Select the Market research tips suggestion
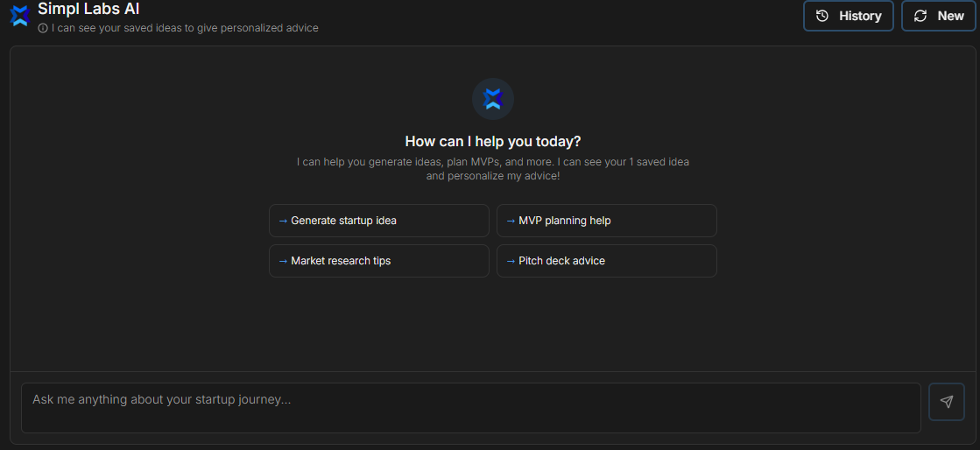This screenshot has width=980, height=450. [378, 261]
